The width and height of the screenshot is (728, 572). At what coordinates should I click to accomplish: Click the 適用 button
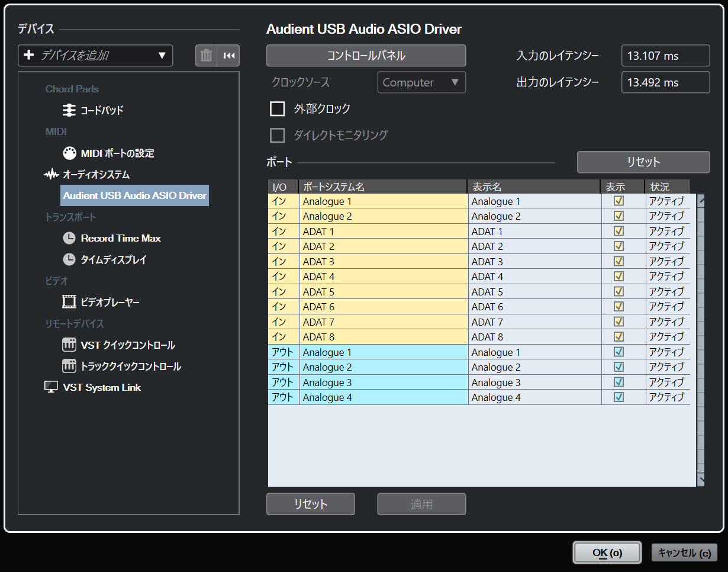coord(421,504)
